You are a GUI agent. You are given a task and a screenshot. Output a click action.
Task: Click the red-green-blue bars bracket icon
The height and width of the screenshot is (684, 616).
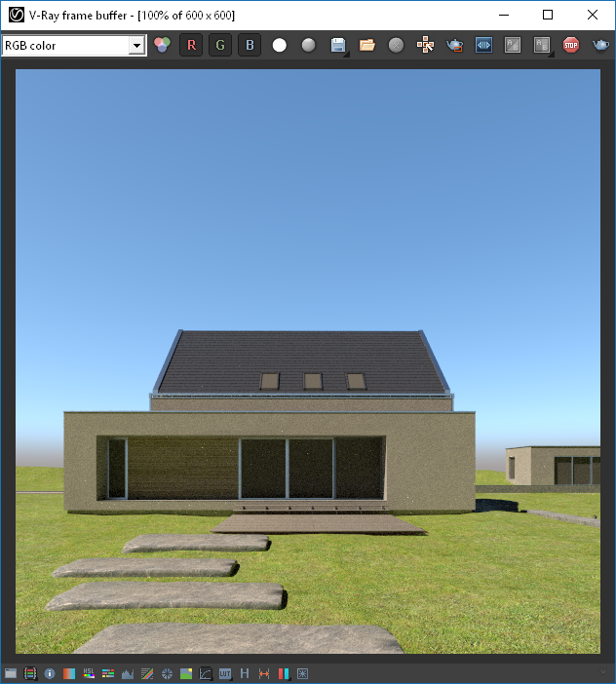(x=30, y=673)
